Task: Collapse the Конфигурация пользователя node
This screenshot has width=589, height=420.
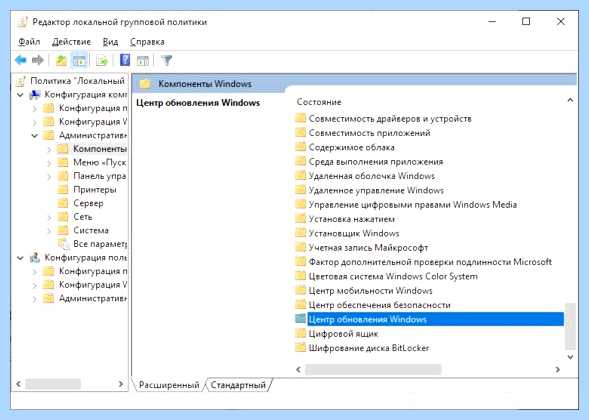Action: coord(20,258)
